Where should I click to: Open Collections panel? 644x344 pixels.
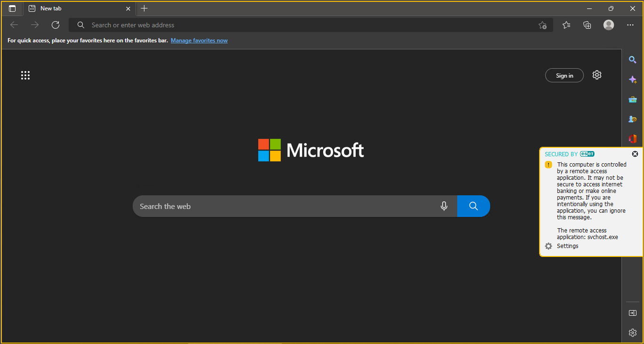[x=587, y=25]
